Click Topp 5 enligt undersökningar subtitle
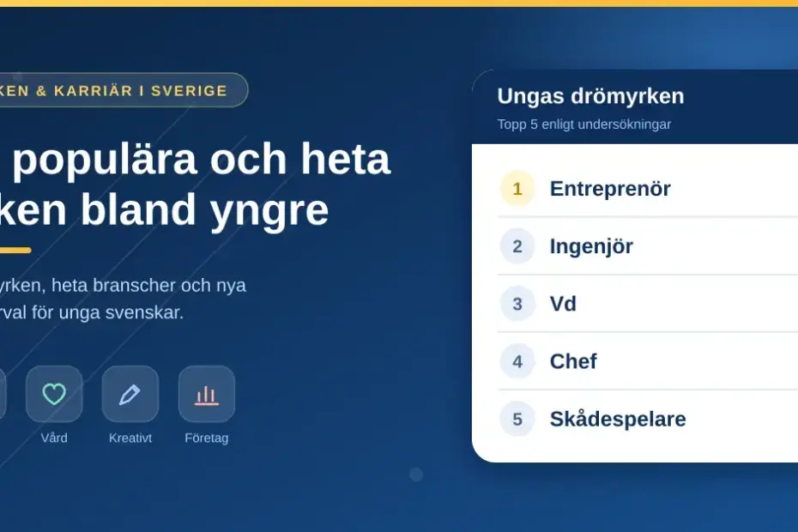This screenshot has height=532, width=798. [x=584, y=124]
